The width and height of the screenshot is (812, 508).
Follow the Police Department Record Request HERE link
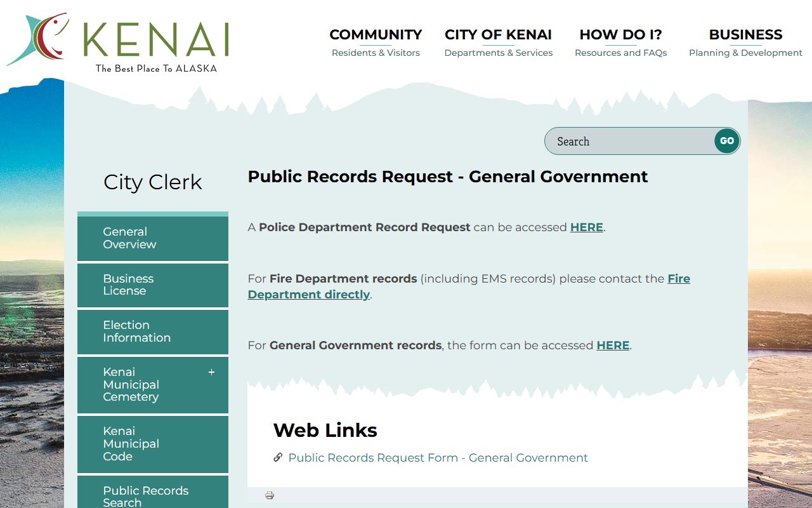(587, 227)
